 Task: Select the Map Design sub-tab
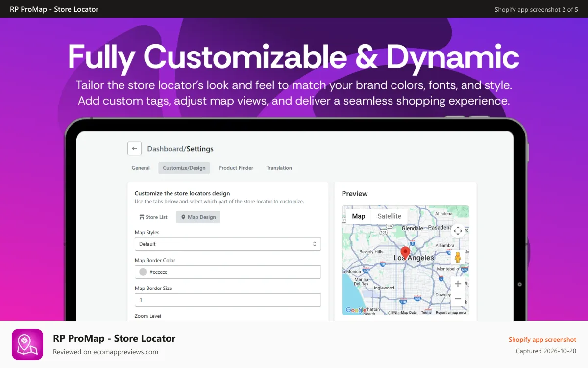click(198, 217)
